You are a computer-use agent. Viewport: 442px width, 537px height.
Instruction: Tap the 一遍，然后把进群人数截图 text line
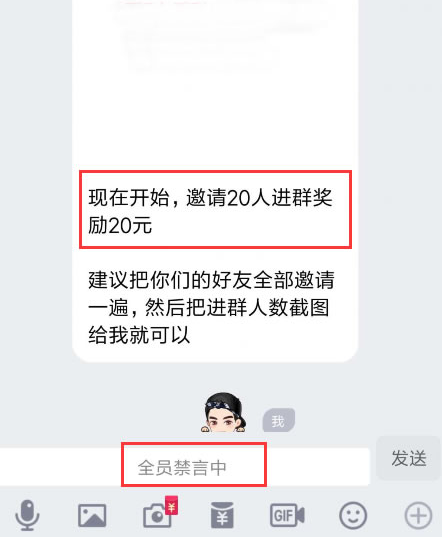tap(209, 307)
